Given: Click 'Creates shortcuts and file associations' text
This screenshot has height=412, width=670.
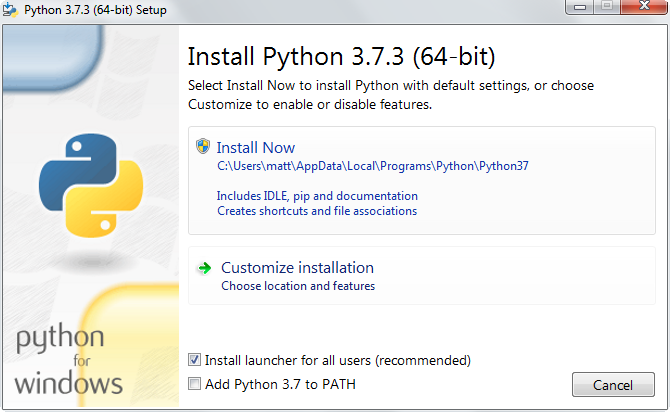Looking at the screenshot, I should point(317,211).
